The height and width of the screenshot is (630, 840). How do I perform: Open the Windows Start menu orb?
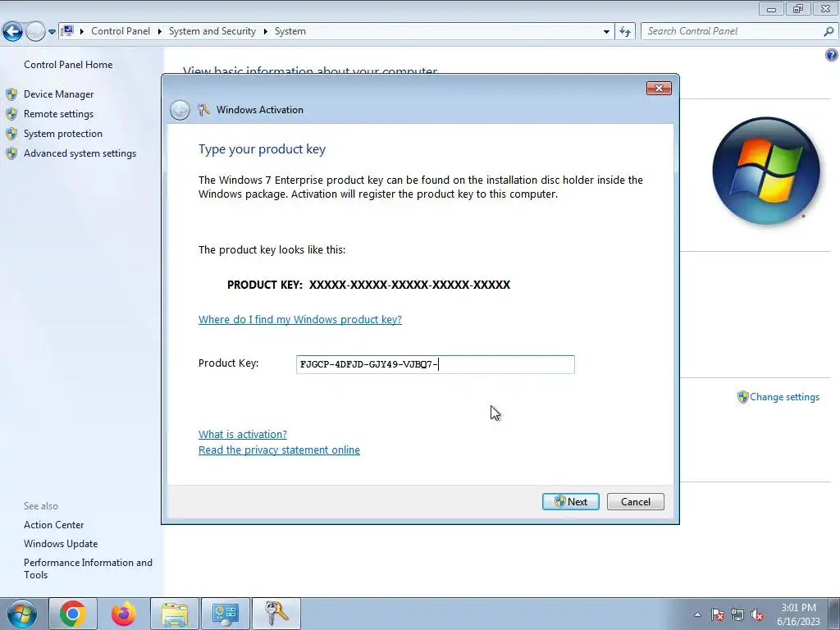[x=22, y=614]
